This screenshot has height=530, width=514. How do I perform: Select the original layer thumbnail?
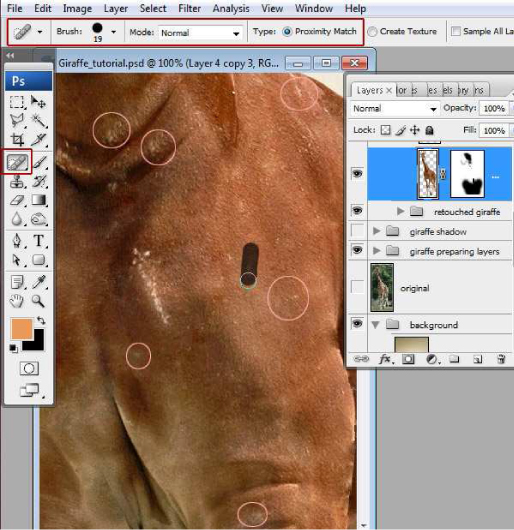pos(382,288)
